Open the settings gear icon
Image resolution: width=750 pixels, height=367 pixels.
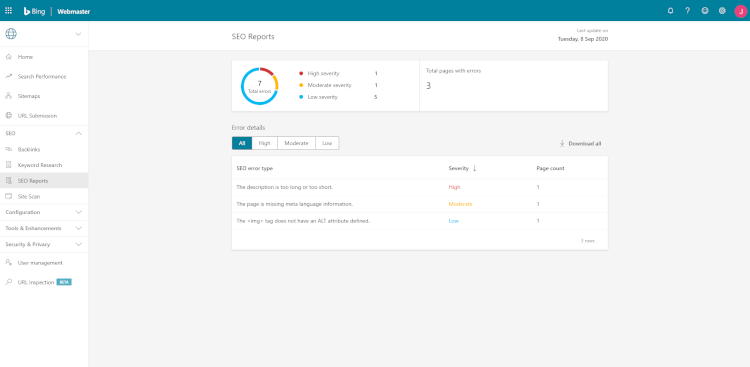click(722, 11)
